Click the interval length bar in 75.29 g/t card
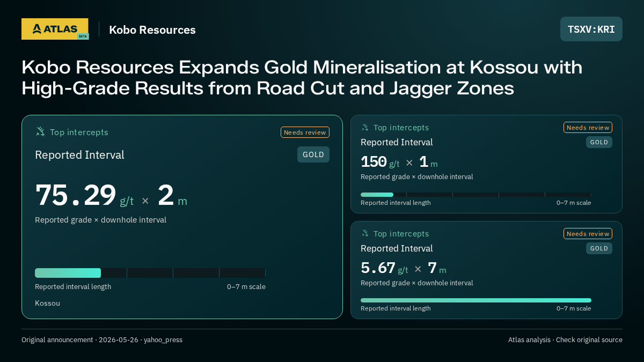 click(x=150, y=273)
